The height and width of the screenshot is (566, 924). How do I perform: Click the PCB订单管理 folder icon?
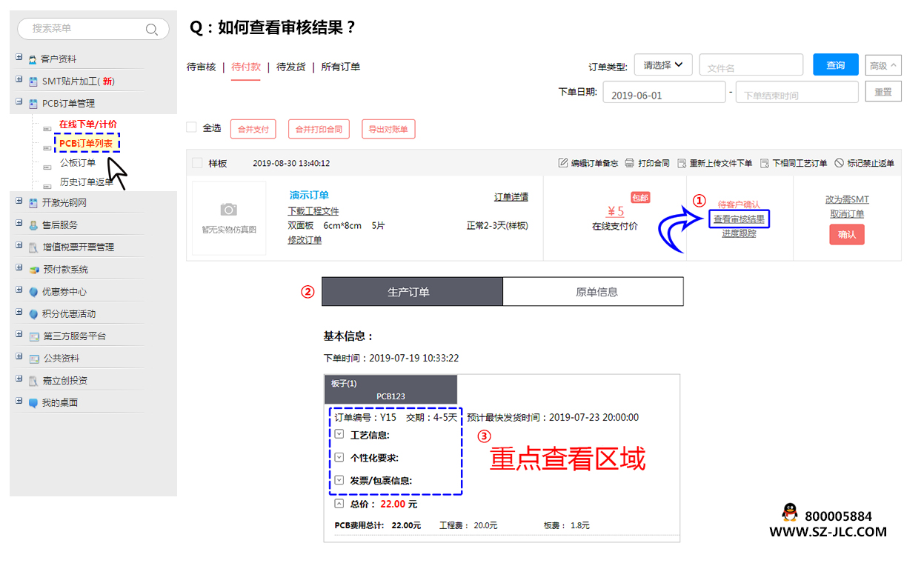(x=33, y=104)
